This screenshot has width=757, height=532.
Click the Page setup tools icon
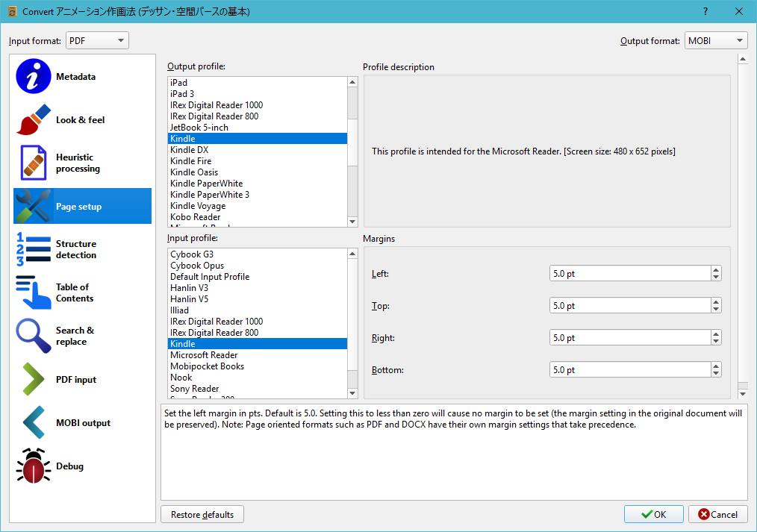[x=34, y=206]
